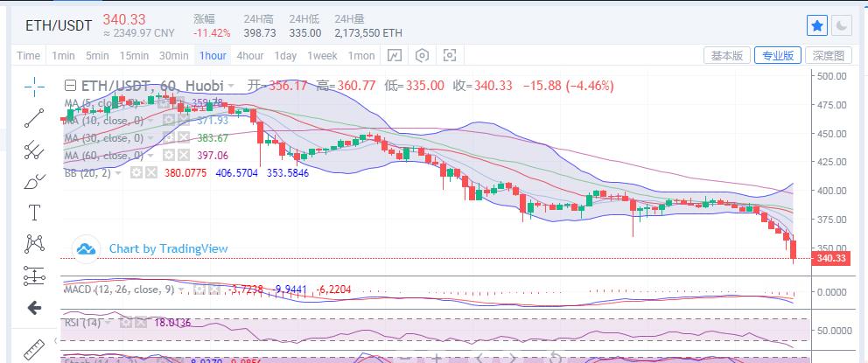Select the crosshair cursor tool
The width and height of the screenshot is (868, 363).
click(34, 86)
